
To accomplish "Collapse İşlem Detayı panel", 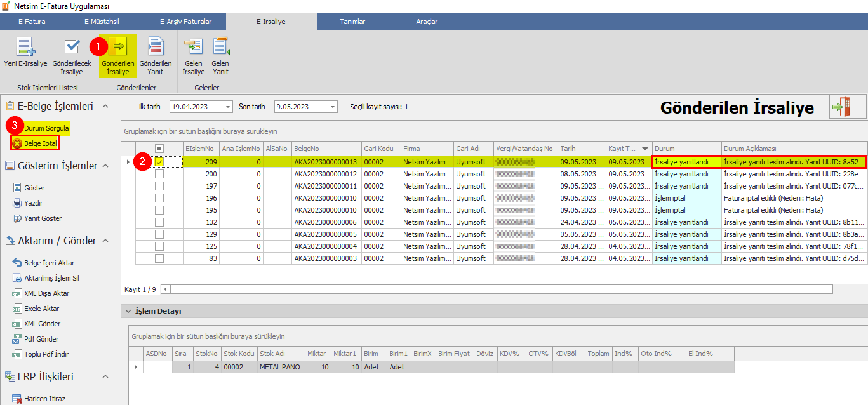I will [x=128, y=312].
